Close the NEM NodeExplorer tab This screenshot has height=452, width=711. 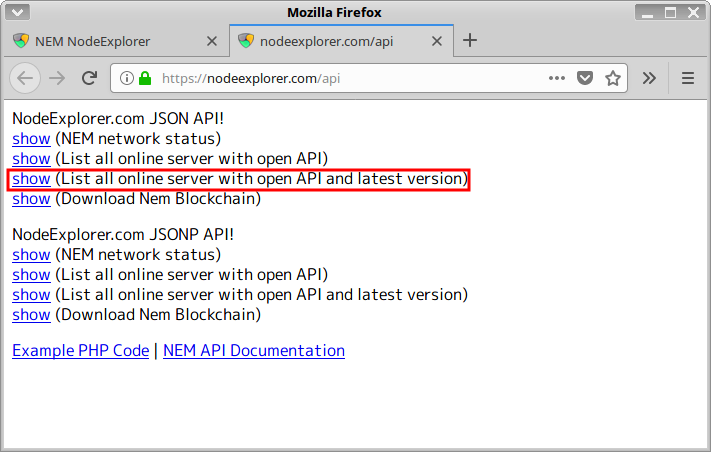tap(211, 41)
